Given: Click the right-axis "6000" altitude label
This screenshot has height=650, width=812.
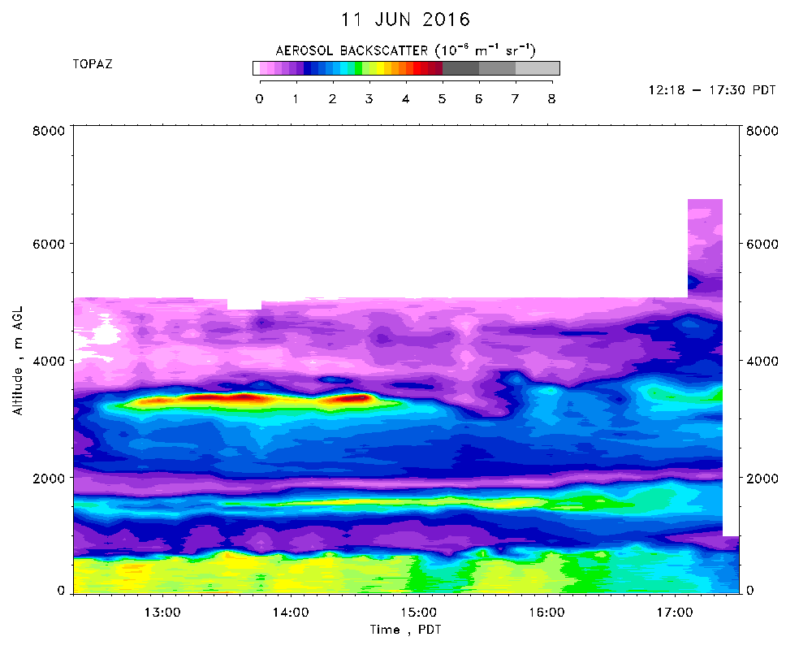Looking at the screenshot, I should (x=762, y=244).
